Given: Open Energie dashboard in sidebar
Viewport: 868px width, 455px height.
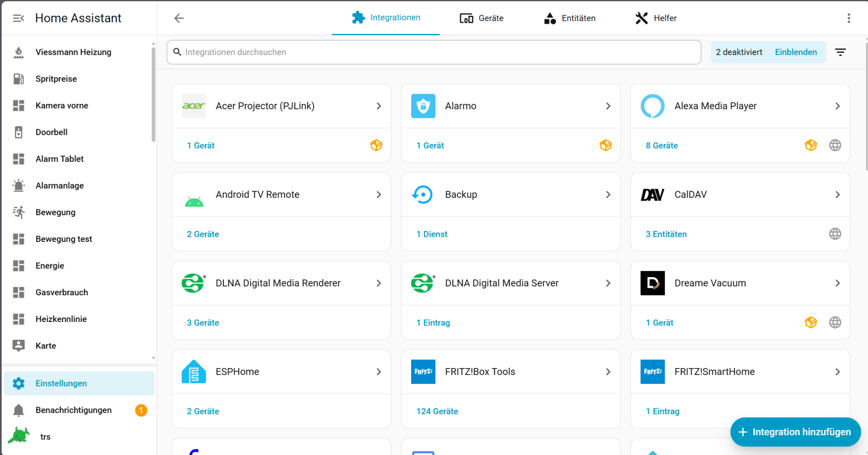Looking at the screenshot, I should (79, 266).
